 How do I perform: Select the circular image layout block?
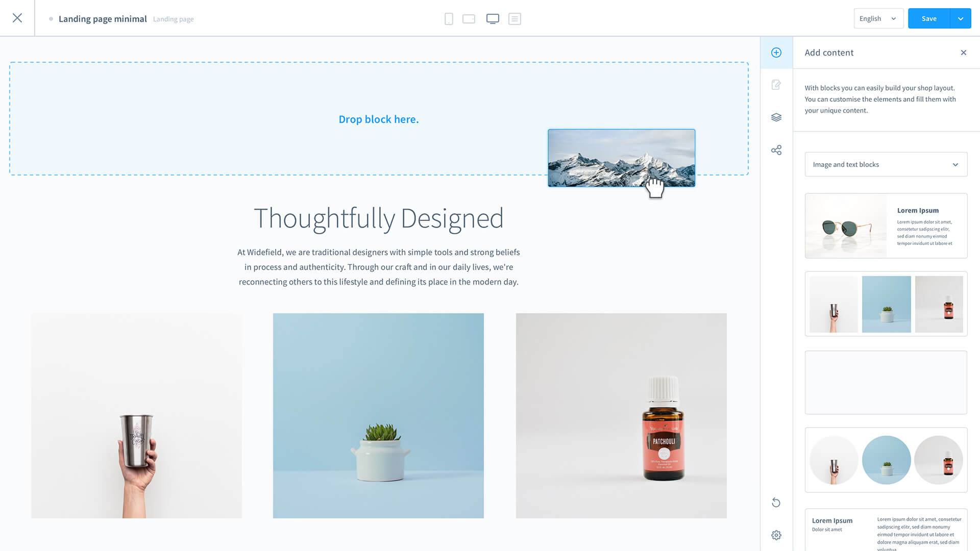886,460
